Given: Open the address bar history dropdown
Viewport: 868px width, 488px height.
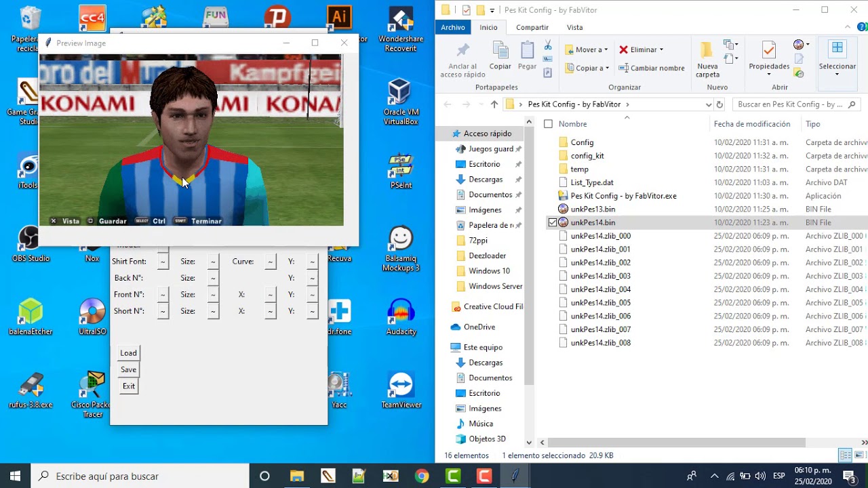Looking at the screenshot, I should (708, 104).
